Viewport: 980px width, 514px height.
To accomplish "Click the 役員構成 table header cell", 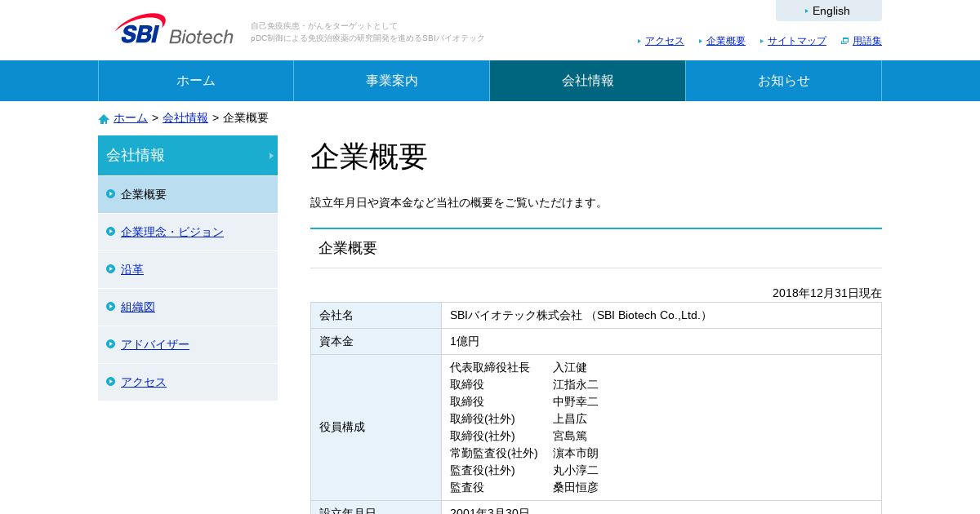I will point(376,428).
